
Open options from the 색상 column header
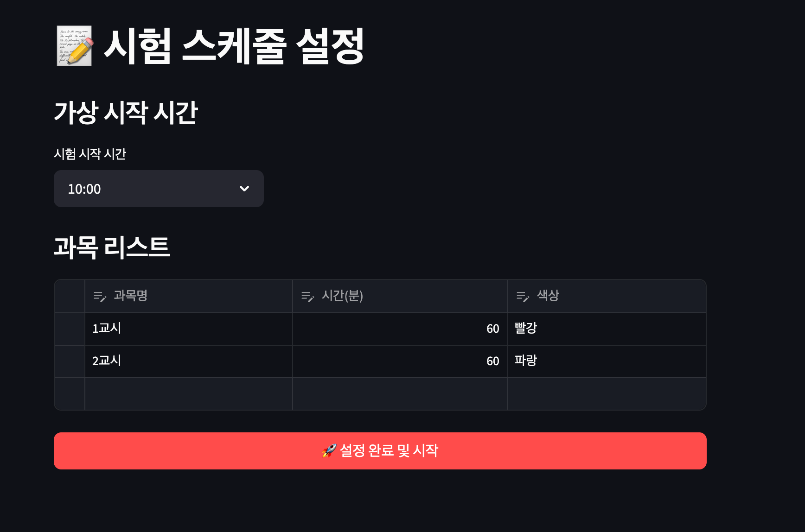point(547,296)
